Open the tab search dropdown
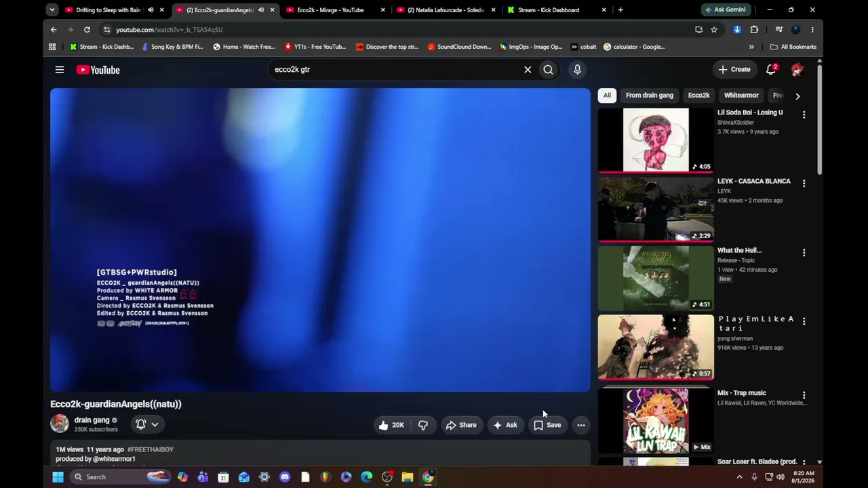 click(x=52, y=10)
